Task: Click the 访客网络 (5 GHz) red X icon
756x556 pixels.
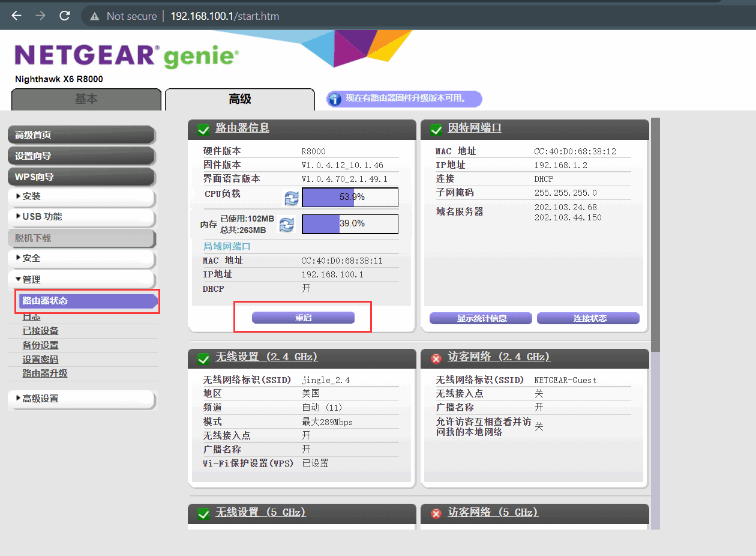Action: (x=436, y=514)
